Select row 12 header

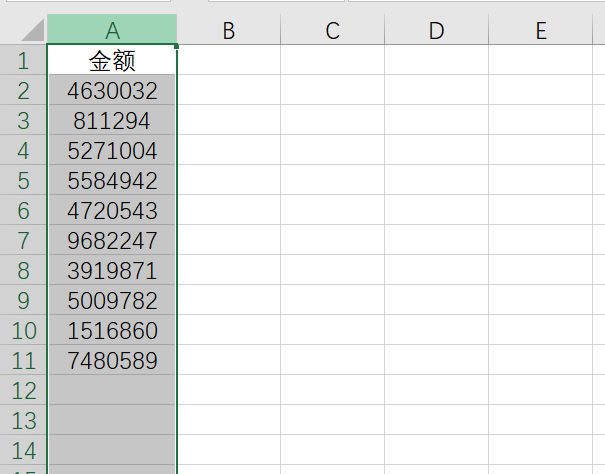23,390
